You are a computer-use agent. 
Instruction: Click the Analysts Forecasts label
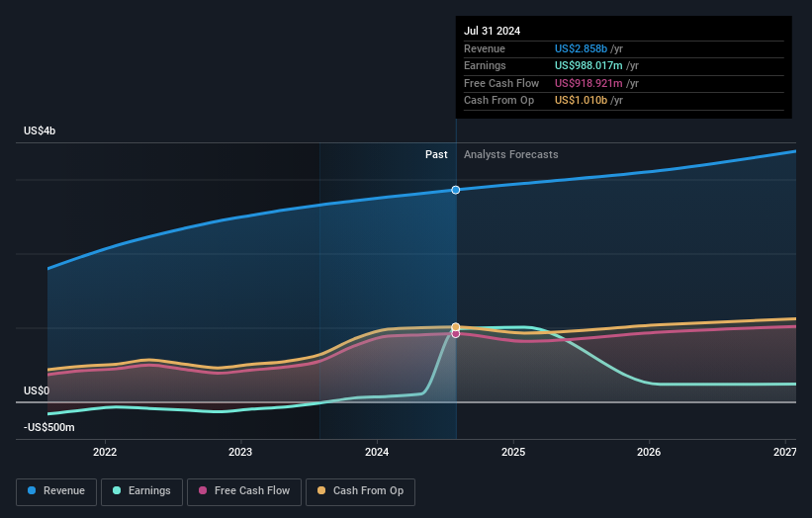click(x=510, y=154)
